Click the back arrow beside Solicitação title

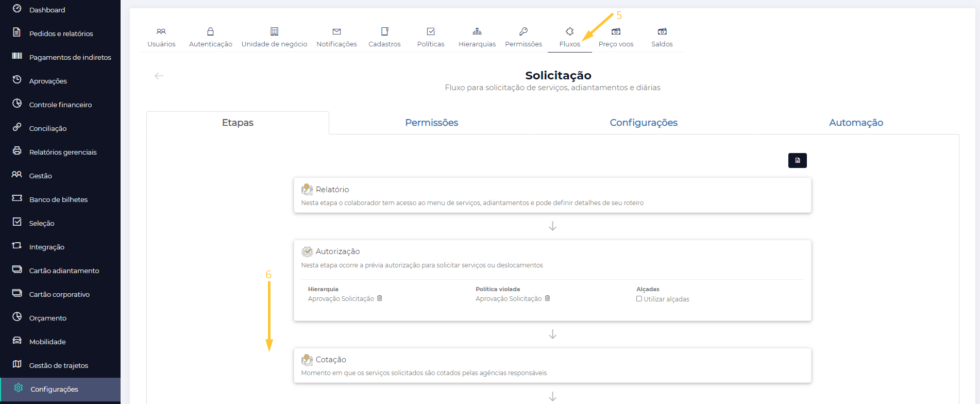(159, 76)
